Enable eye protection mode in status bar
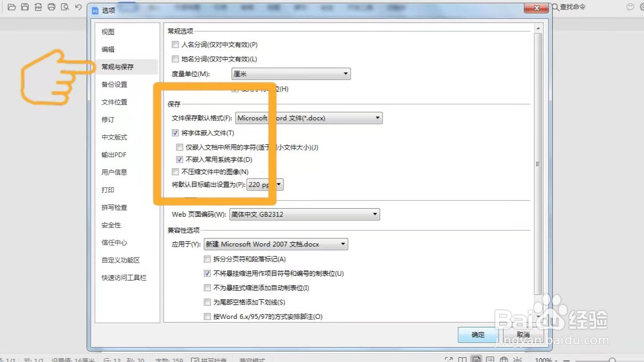The image size is (644, 362). click(517, 359)
